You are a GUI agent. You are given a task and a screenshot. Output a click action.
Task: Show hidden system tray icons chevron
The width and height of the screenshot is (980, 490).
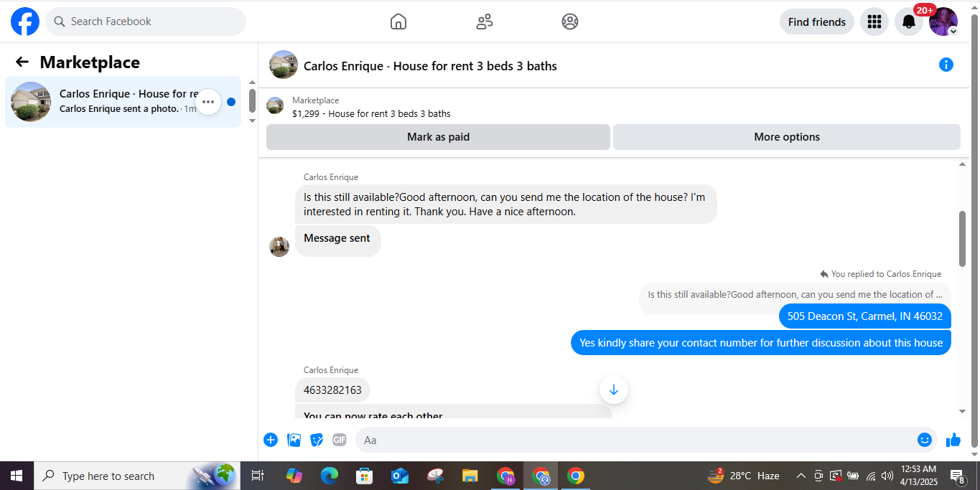801,476
